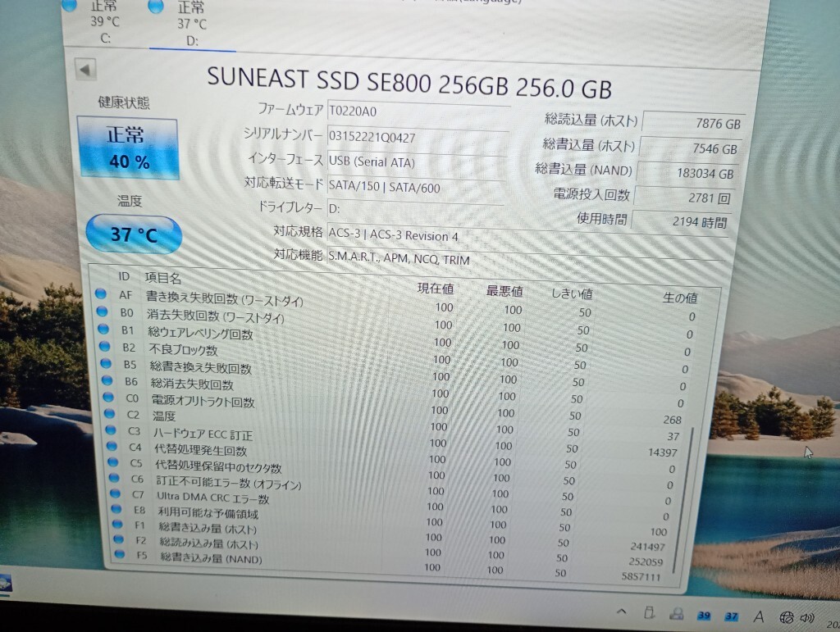
Task: Click the total host reads value 7876 GB
Action: coord(692,122)
